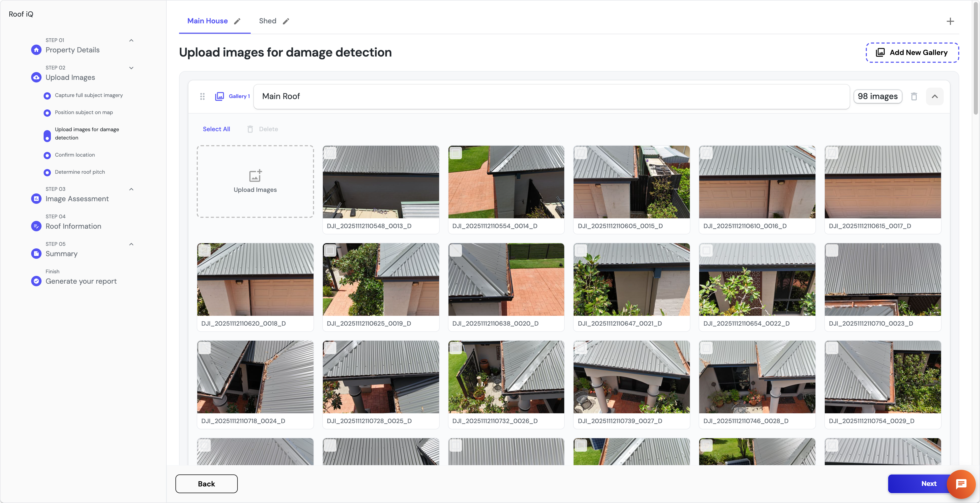
Task: Click the Image Assessment step icon
Action: [36, 198]
